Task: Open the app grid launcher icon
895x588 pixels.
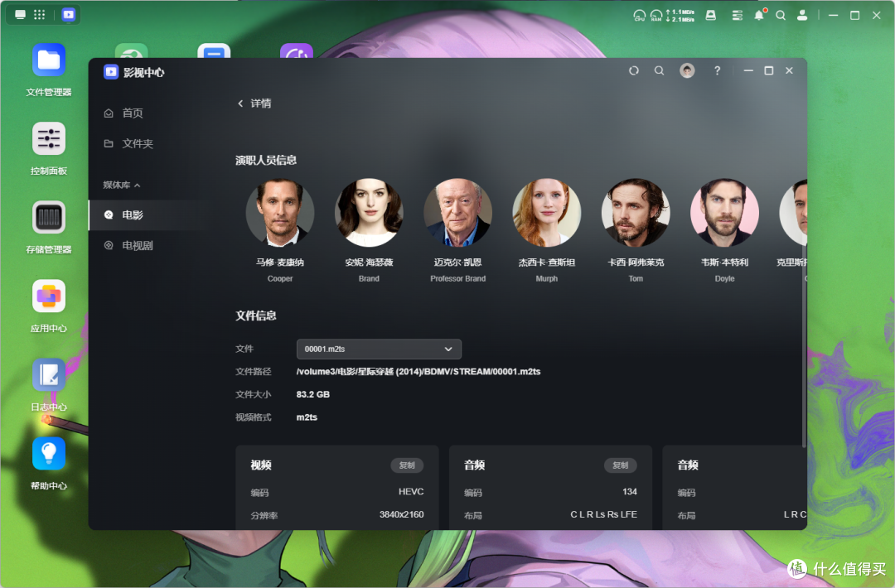Action: (40, 15)
